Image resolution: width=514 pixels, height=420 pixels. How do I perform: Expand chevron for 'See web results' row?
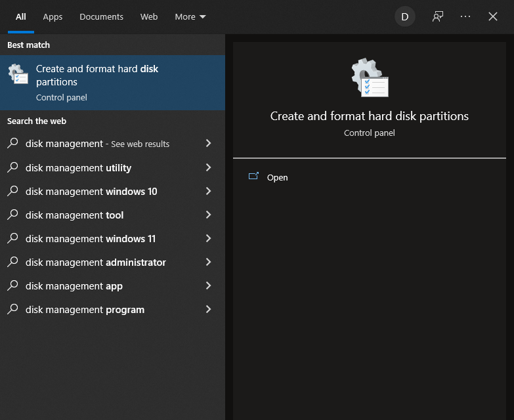209,143
